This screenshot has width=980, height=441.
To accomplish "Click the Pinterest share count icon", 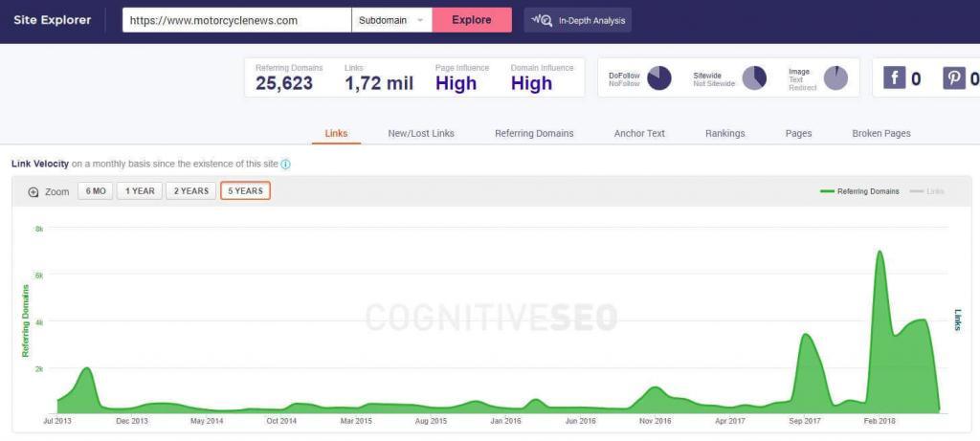I will tap(954, 78).
